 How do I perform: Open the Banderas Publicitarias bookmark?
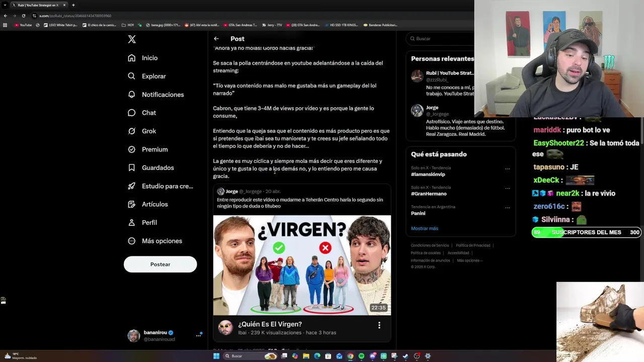pyautogui.click(x=380, y=25)
